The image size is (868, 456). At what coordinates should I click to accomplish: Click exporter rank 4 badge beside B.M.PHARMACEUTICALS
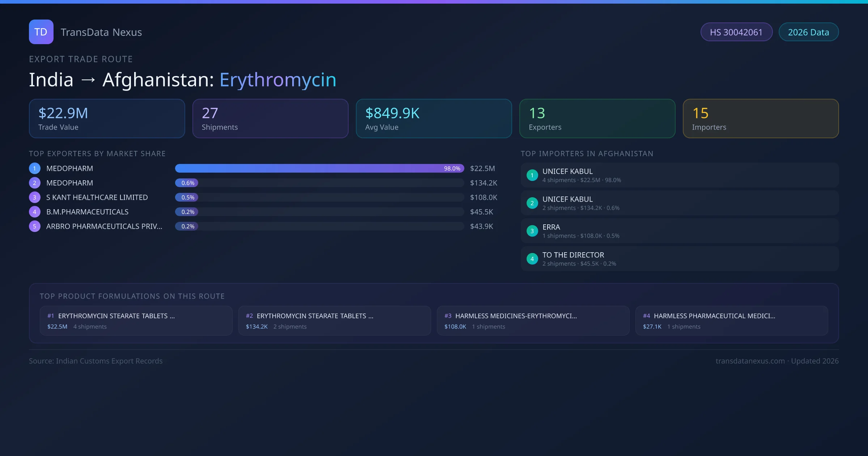coord(35,212)
